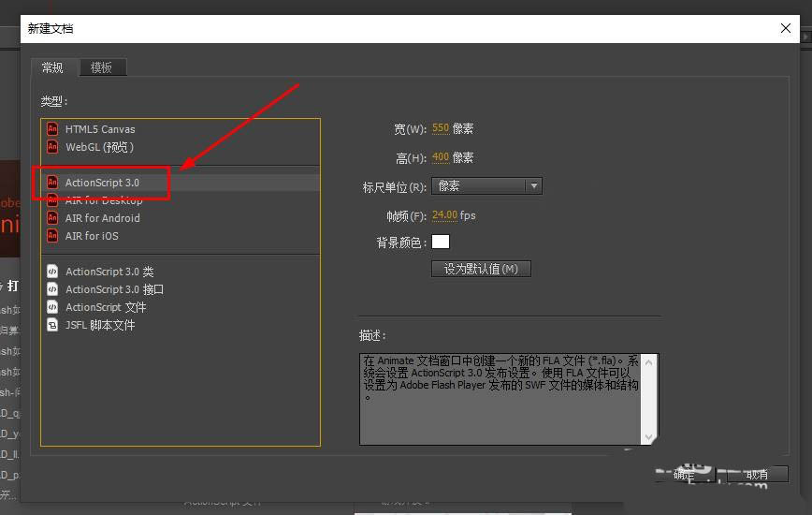Viewport: 812px width, 515px height.
Task: Click the WebGL (预览) document icon
Action: (52, 147)
